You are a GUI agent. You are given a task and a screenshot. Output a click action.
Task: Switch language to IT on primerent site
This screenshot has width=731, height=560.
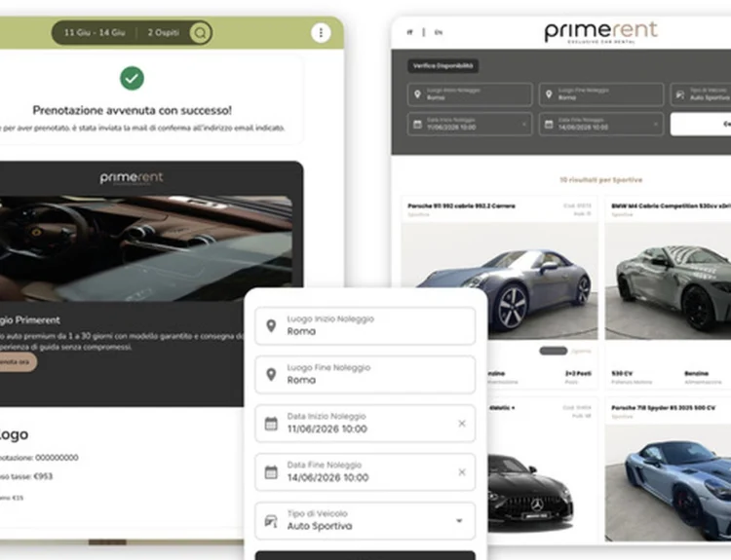[409, 32]
